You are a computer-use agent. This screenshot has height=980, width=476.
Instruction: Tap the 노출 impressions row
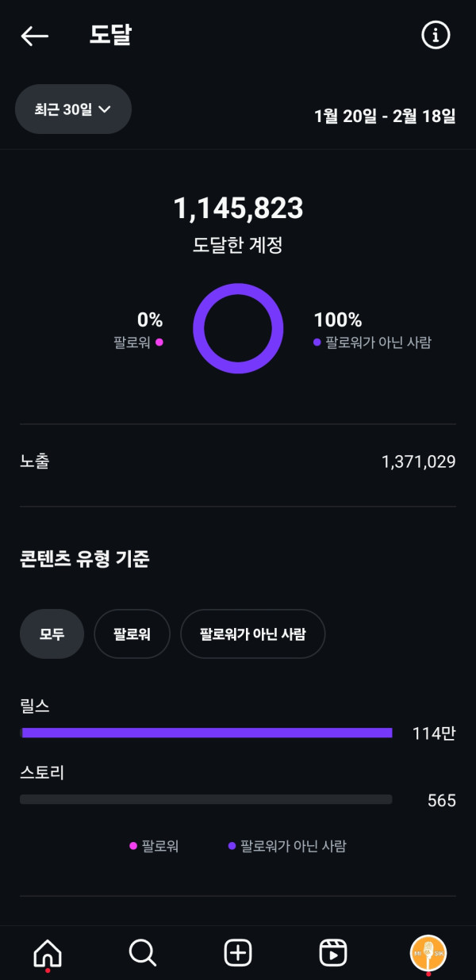click(x=238, y=461)
